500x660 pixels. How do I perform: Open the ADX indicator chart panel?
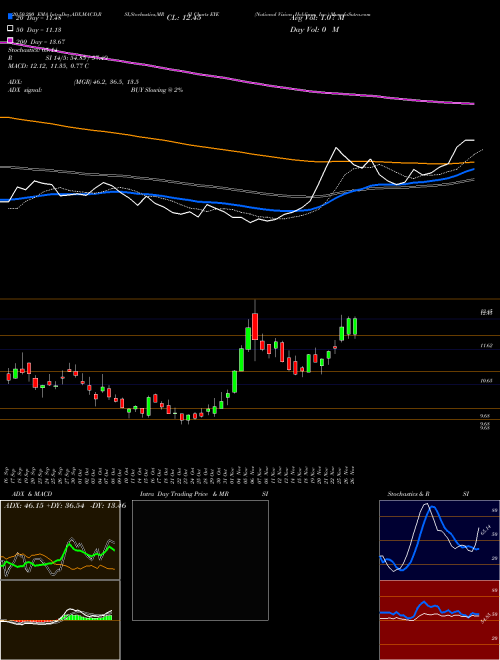click(60, 540)
